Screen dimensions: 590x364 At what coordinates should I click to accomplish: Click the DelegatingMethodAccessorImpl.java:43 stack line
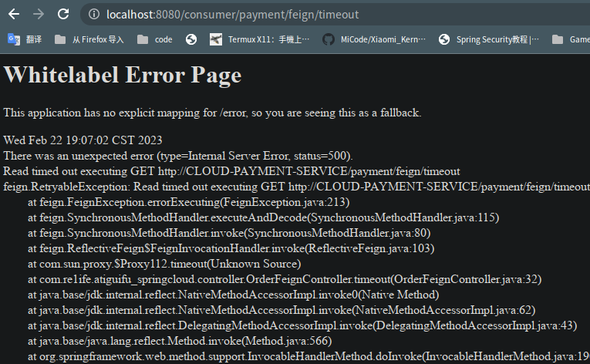pos(302,325)
